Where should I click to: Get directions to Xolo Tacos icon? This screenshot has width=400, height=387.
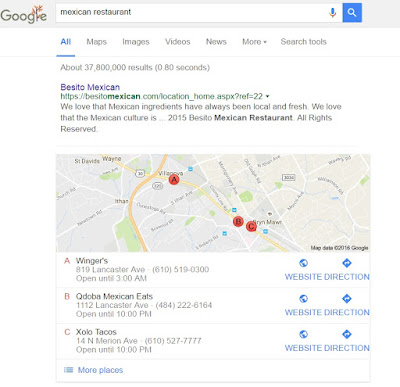347,334
